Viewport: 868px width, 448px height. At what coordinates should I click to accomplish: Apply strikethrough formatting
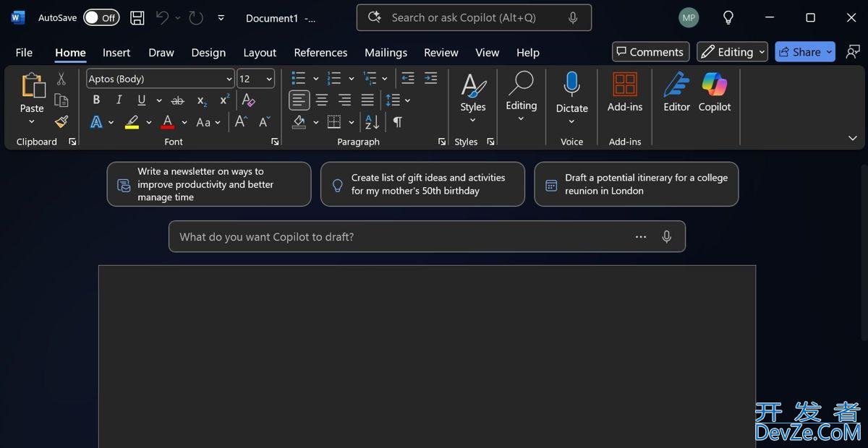click(x=177, y=100)
